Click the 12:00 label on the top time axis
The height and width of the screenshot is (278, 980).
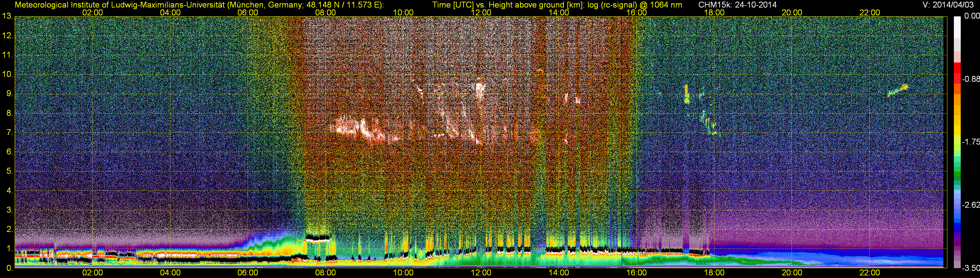[481, 12]
